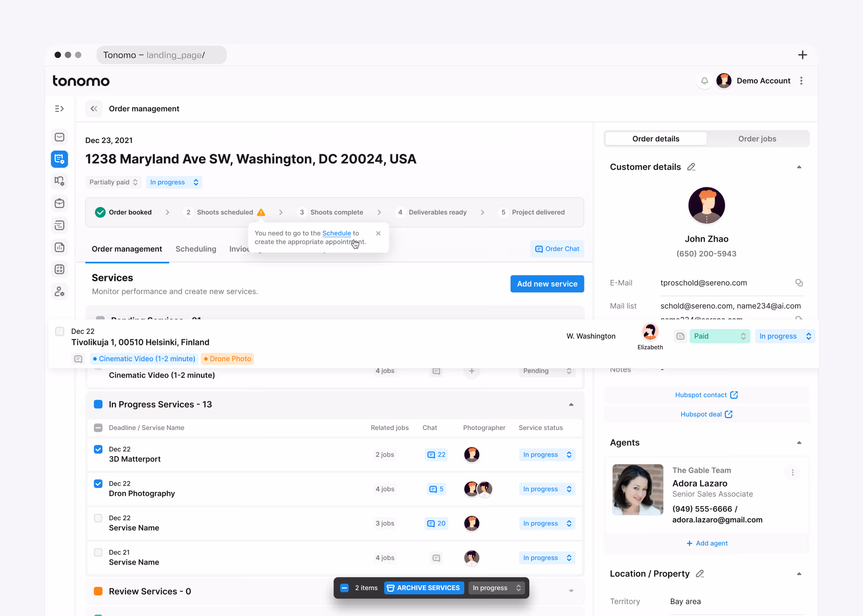Click back double-chevron beside Order management
863x616 pixels.
pyautogui.click(x=94, y=109)
